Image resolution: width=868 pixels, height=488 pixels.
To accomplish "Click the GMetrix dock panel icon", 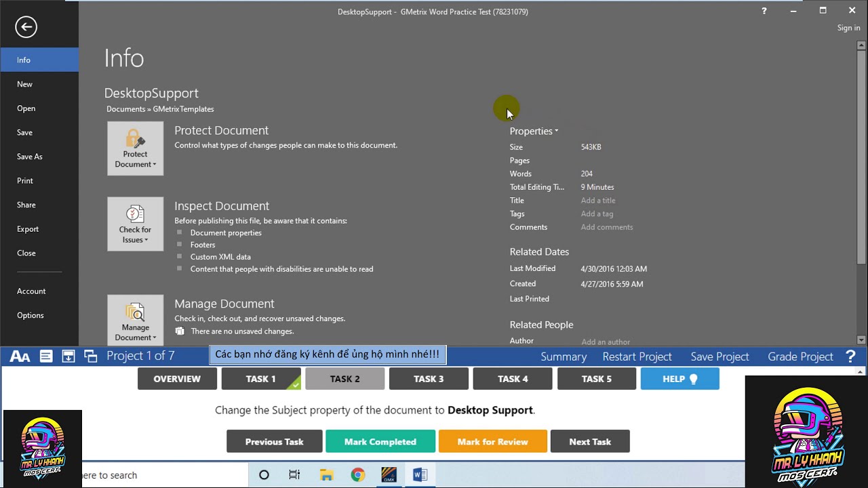I will [x=68, y=356].
